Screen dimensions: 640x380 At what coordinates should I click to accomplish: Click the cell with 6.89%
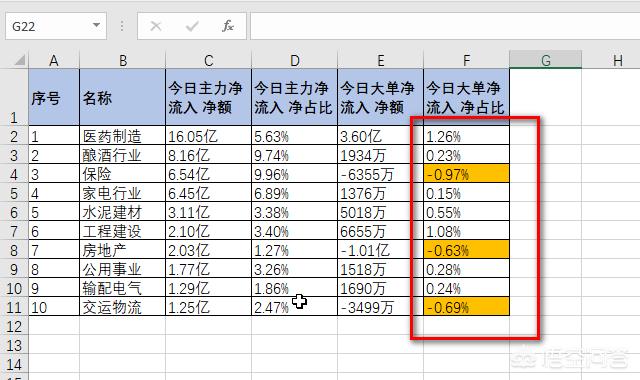(295, 193)
